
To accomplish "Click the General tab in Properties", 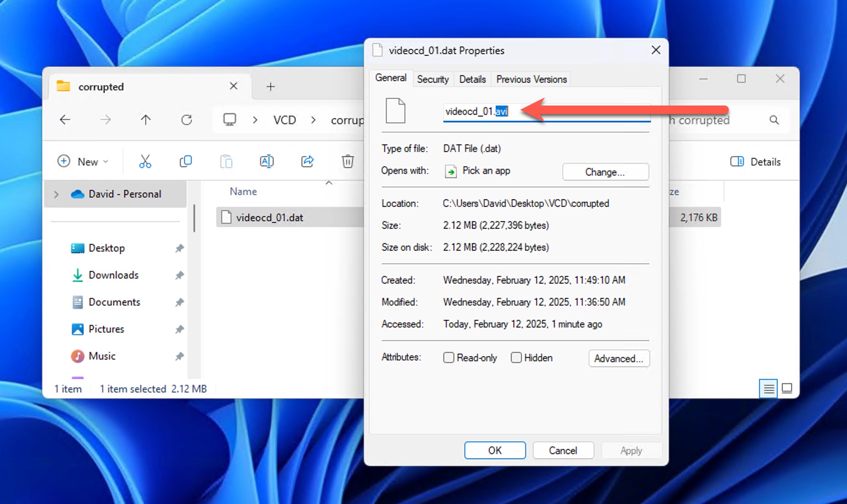I will 391,79.
